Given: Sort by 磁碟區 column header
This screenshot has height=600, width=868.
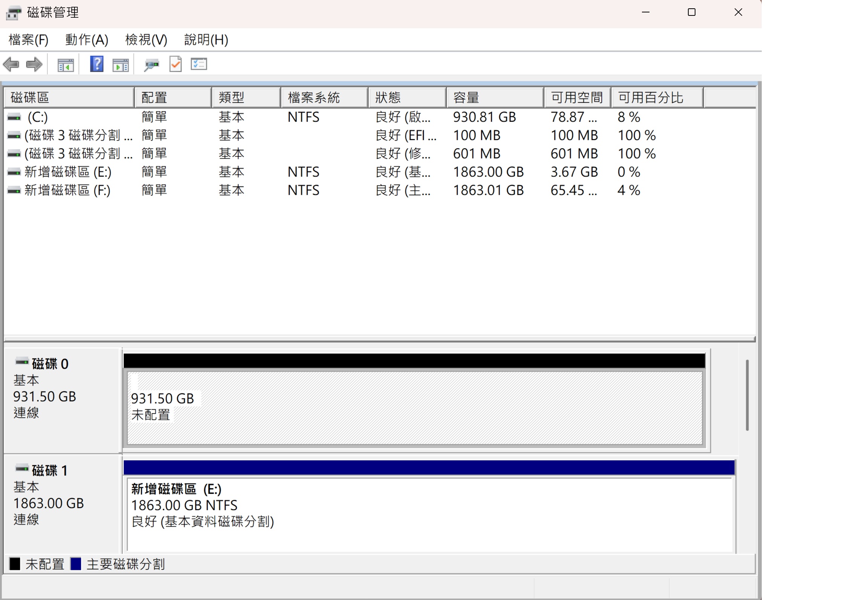Looking at the screenshot, I should [x=69, y=98].
